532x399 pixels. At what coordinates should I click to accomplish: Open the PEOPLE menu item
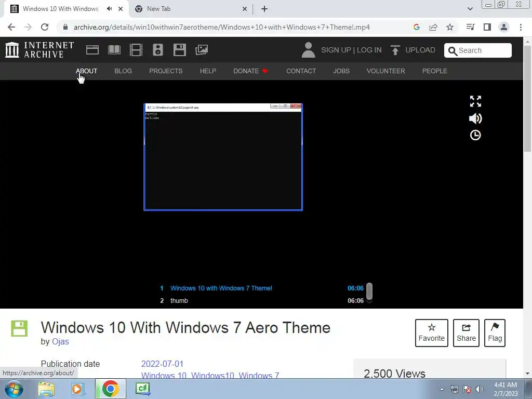(435, 71)
